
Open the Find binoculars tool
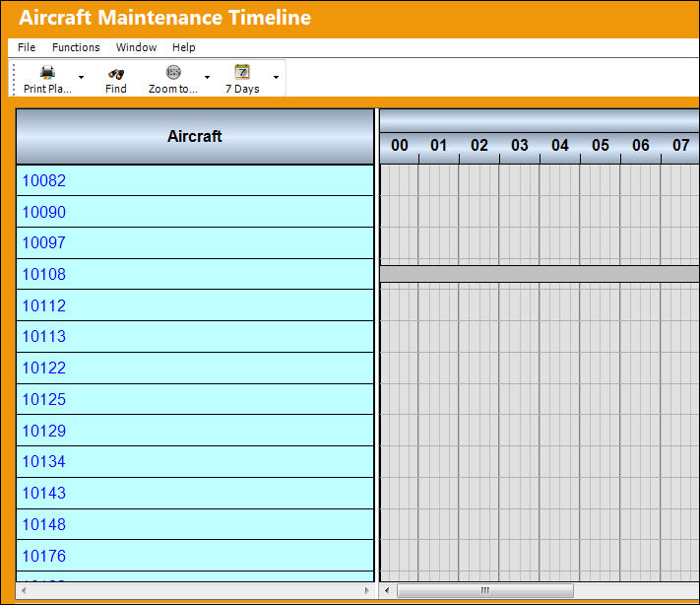(x=115, y=74)
